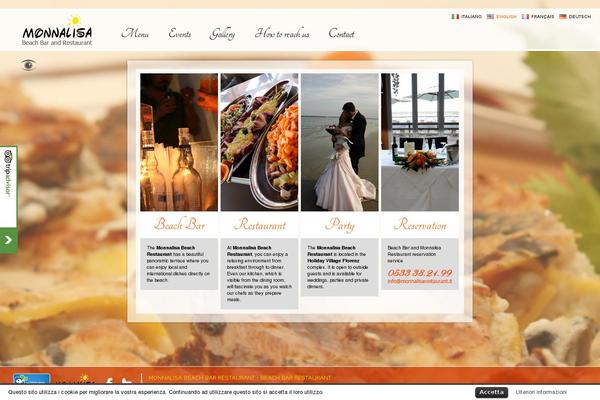Viewport: 600px width, 400px height.
Task: Click the Party description mentioning Holiday Village Florenz
Action: coord(338,267)
